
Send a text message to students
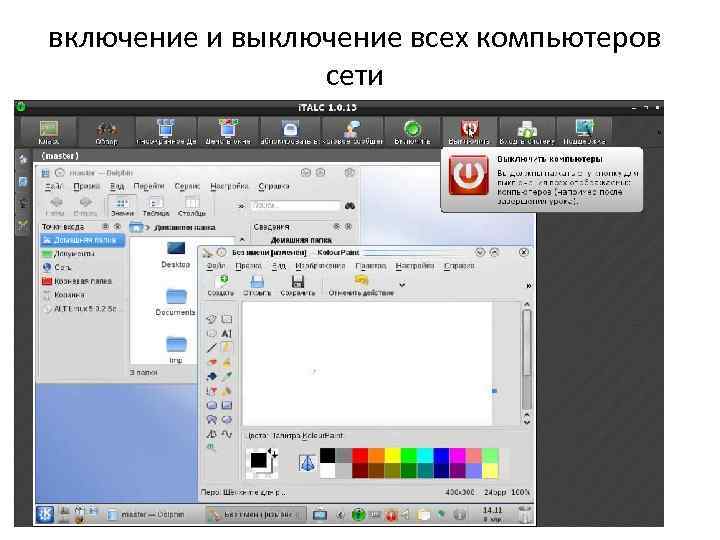pyautogui.click(x=352, y=132)
